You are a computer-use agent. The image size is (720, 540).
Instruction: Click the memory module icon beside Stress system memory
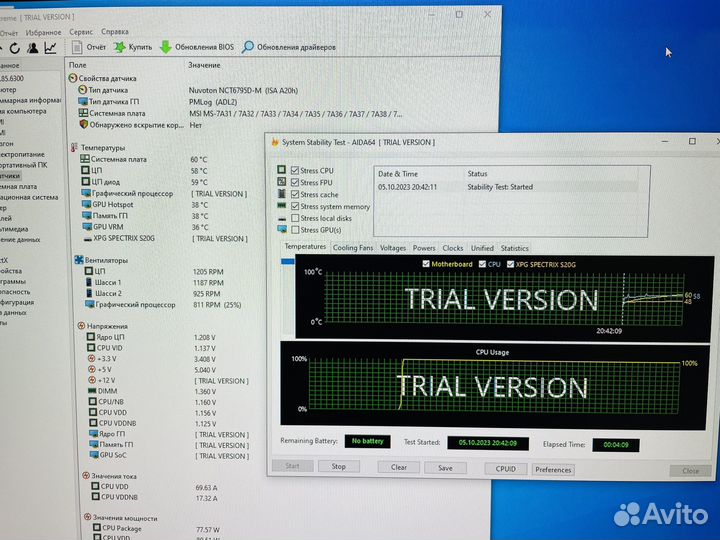(x=281, y=205)
